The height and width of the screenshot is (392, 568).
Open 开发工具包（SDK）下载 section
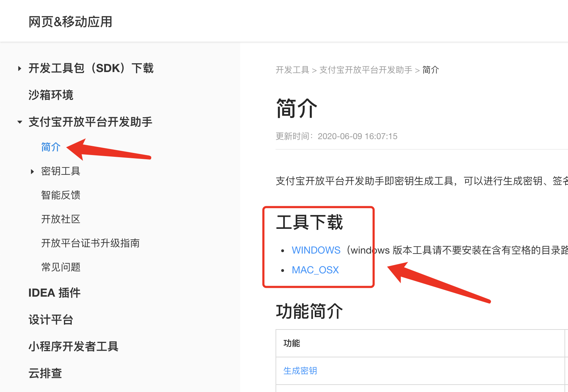pos(91,68)
